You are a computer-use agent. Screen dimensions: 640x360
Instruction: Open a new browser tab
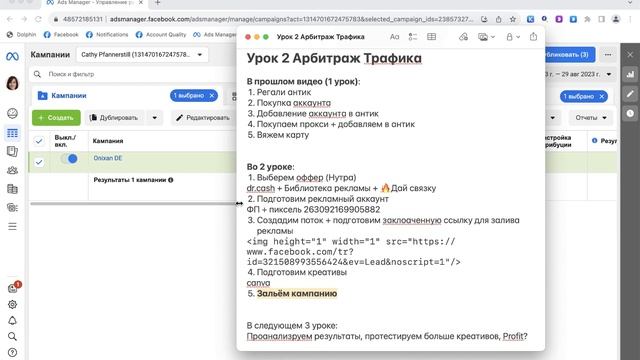[158, 3]
